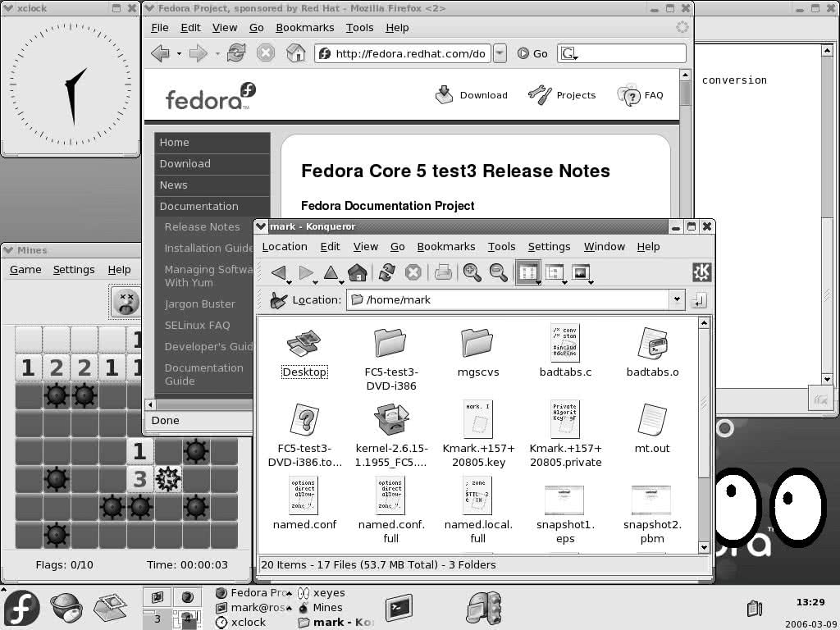The image size is (840, 630).
Task: Open the Location menu in Konqueror
Action: pos(285,246)
